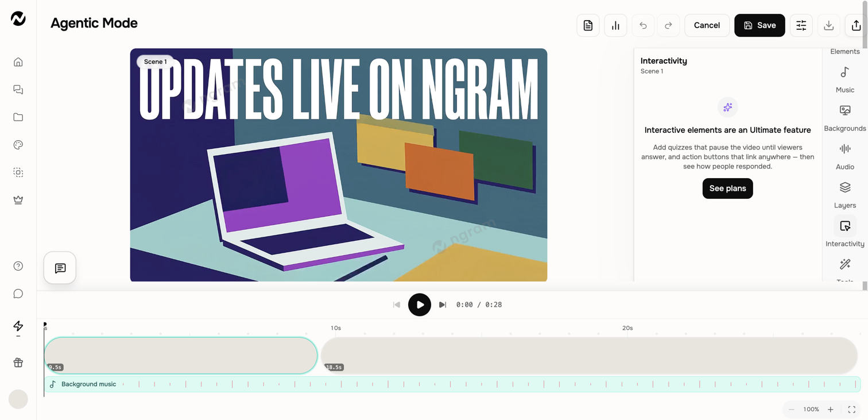The height and width of the screenshot is (420, 868).
Task: Toggle fullscreen timeline icon
Action: (x=852, y=410)
